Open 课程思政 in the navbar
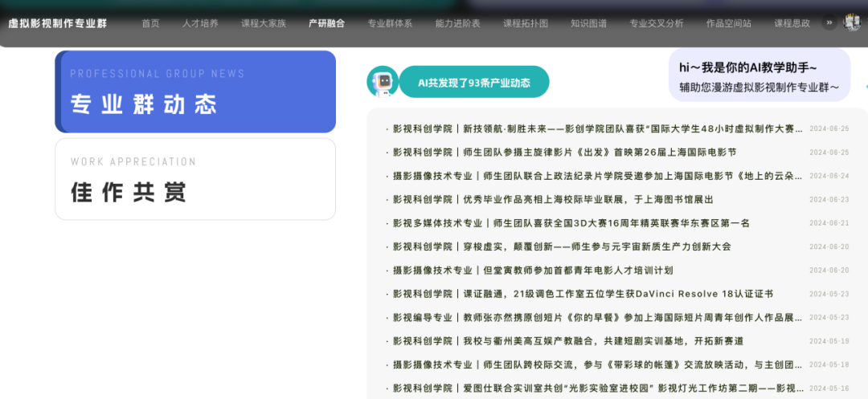Image resolution: width=868 pixels, height=399 pixels. pyautogui.click(x=792, y=23)
